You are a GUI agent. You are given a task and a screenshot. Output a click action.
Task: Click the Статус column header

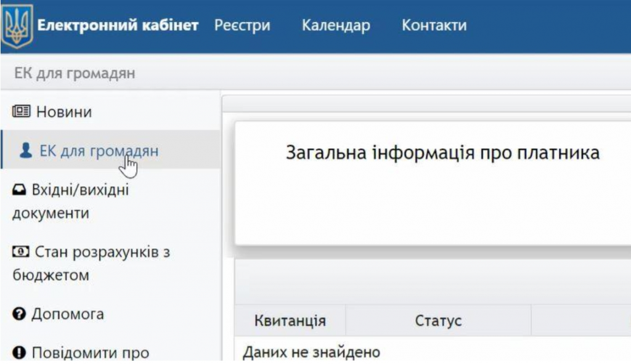[x=438, y=320]
